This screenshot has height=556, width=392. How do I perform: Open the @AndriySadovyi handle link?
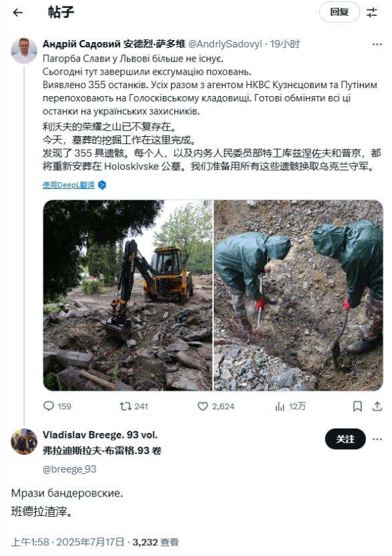(225, 44)
